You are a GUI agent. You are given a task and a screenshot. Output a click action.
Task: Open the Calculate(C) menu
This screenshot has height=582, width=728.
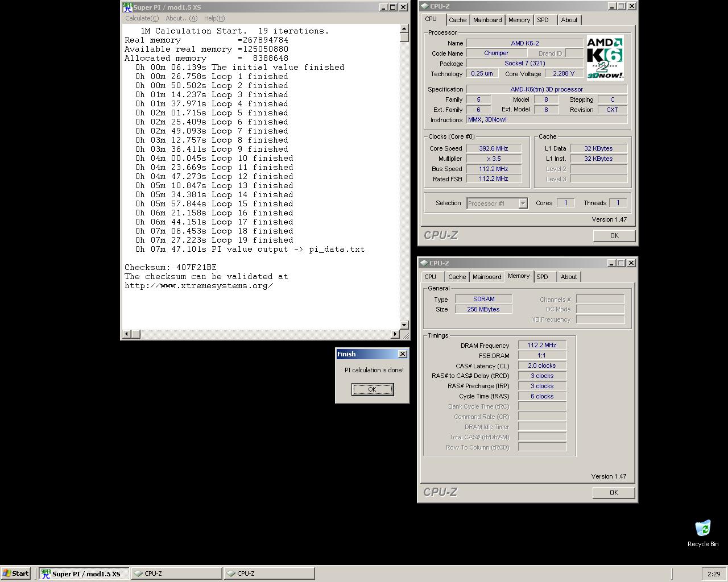142,18
